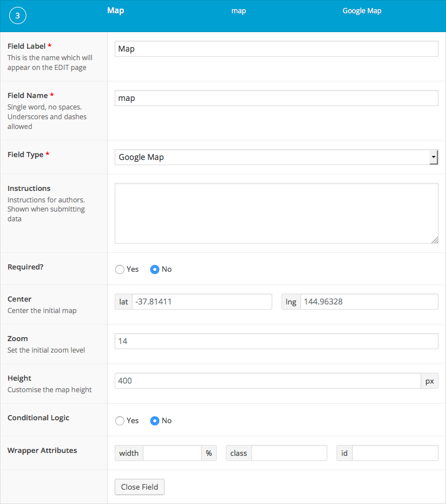Click the Field Type dropdown arrow
The width and height of the screenshot is (446, 504).
pyautogui.click(x=433, y=157)
